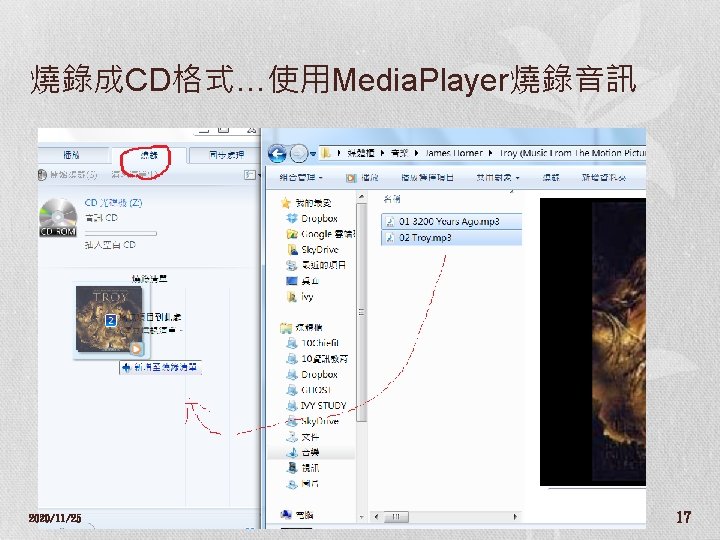Viewport: 720px width, 540px height.
Task: Open the 10Chiefit library
Action: (x=320, y=343)
